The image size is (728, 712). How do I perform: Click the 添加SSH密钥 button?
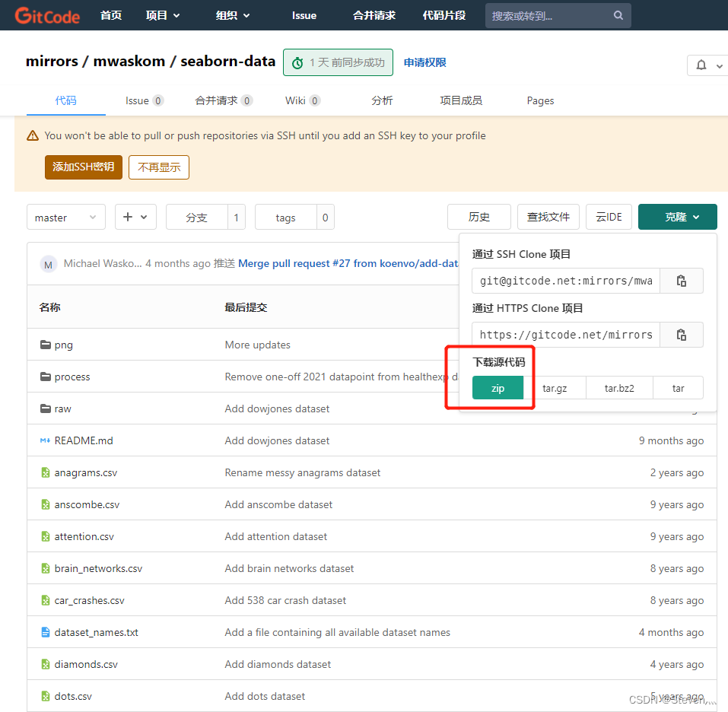tap(84, 167)
